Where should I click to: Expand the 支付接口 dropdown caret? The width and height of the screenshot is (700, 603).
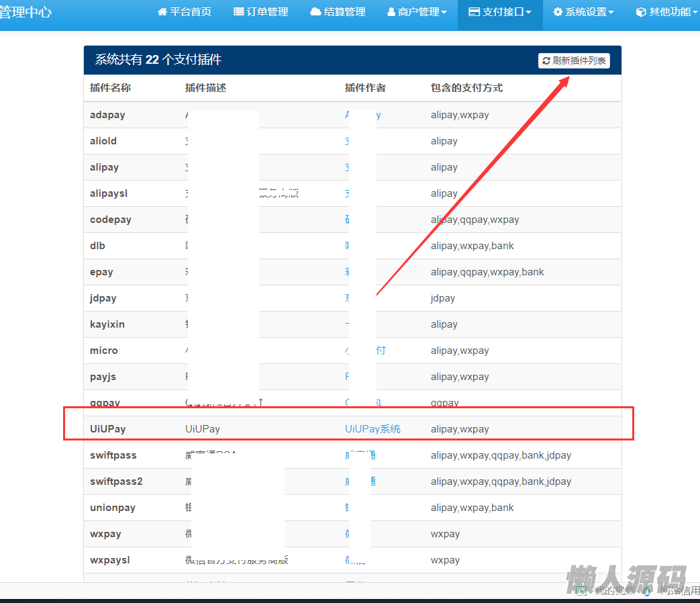pyautogui.click(x=529, y=13)
